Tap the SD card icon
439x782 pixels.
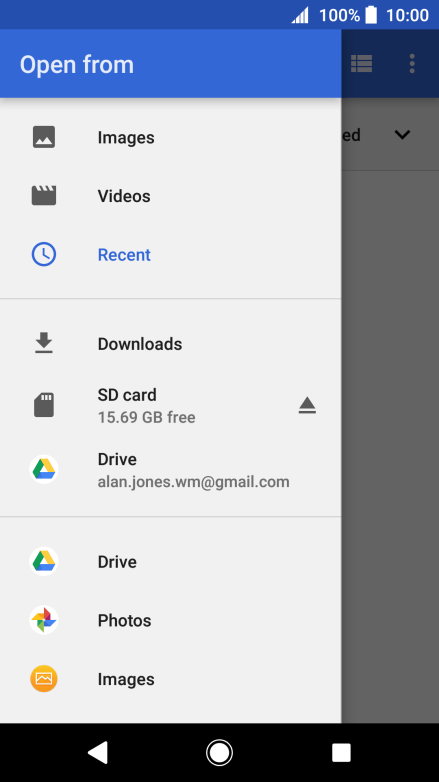click(44, 404)
